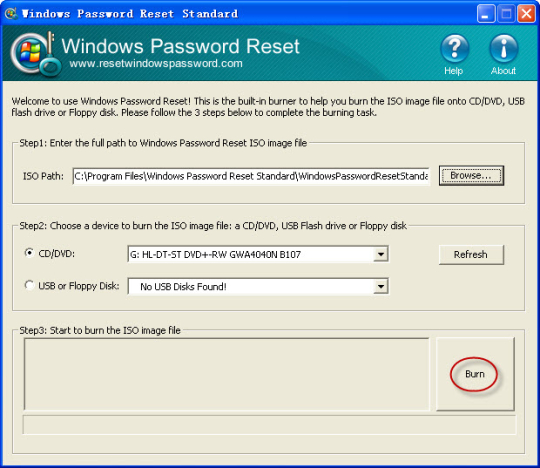Click the Step2 group heading text
This screenshot has height=468, width=540.
(213, 226)
